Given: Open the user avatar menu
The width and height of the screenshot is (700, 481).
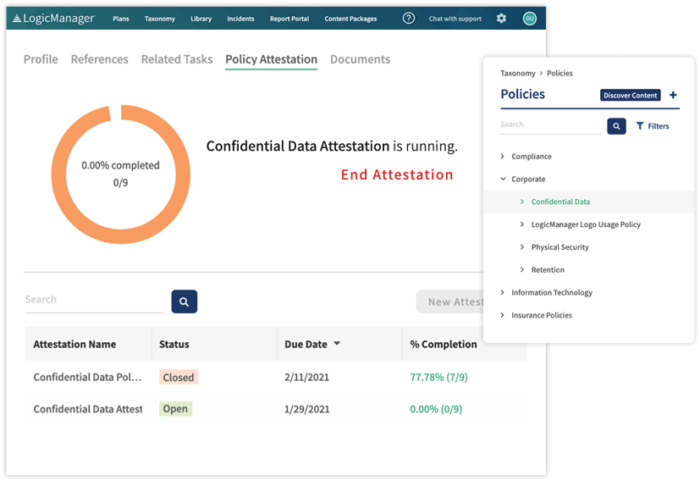Looking at the screenshot, I should tap(529, 18).
